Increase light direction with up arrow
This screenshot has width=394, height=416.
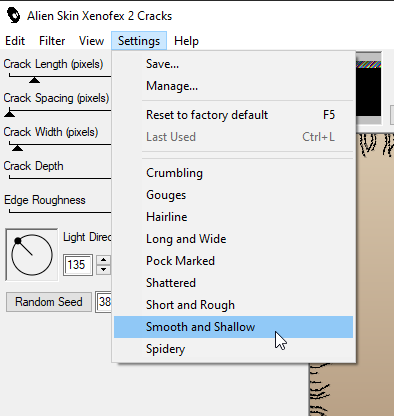point(104,260)
